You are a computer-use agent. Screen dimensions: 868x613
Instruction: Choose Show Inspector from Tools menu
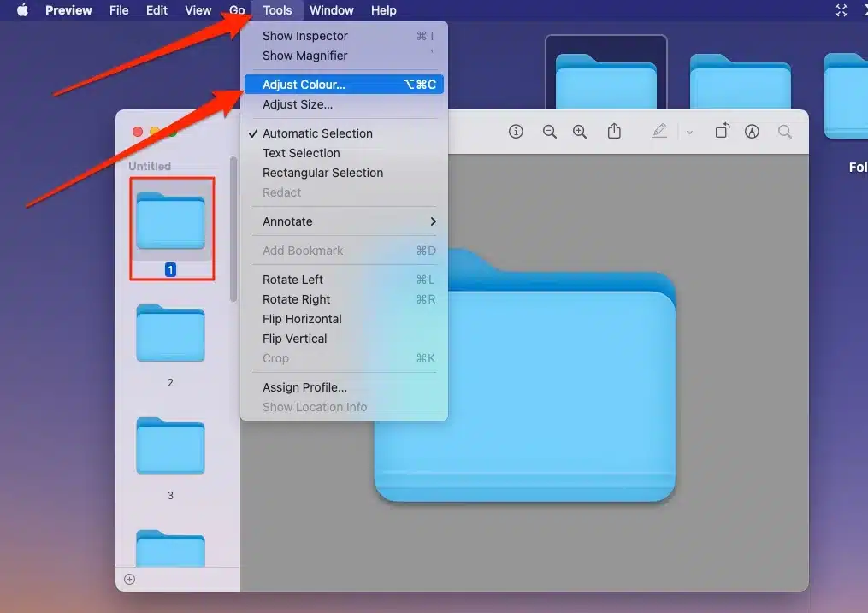pyautogui.click(x=344, y=36)
